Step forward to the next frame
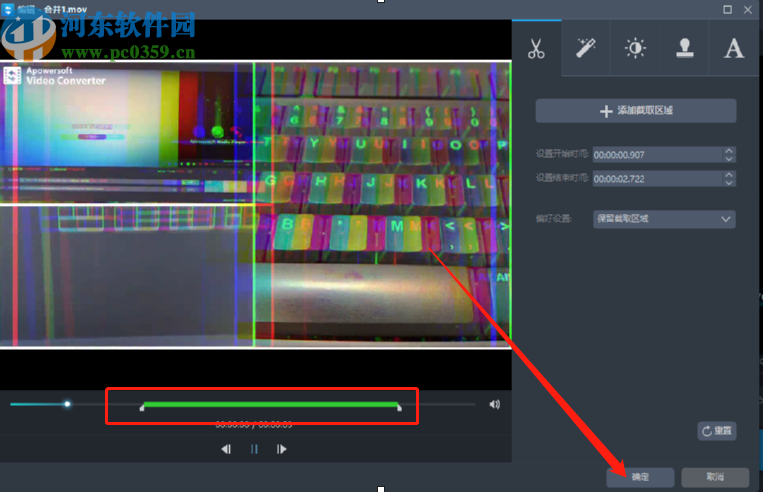The height and width of the screenshot is (492, 763). coord(282,449)
